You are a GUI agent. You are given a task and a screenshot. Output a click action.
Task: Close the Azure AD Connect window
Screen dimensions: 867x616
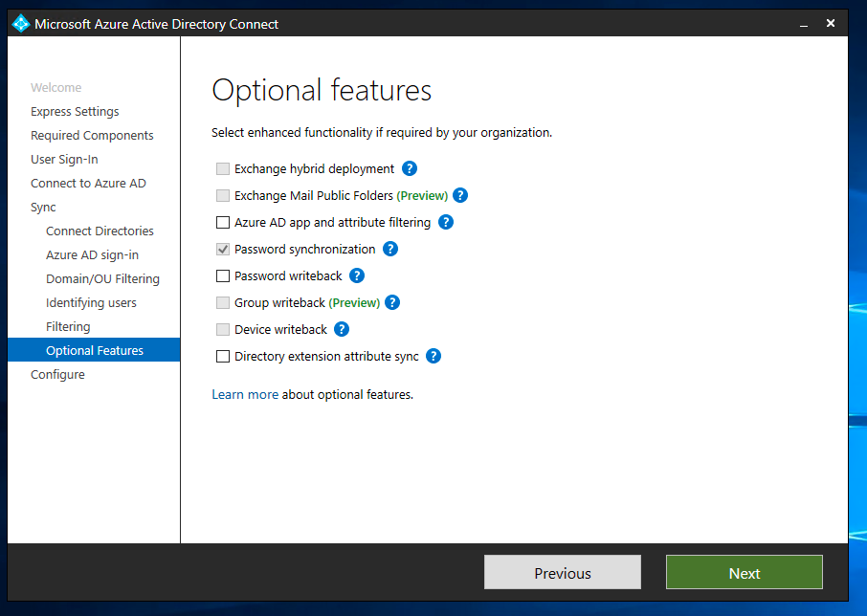tap(831, 23)
